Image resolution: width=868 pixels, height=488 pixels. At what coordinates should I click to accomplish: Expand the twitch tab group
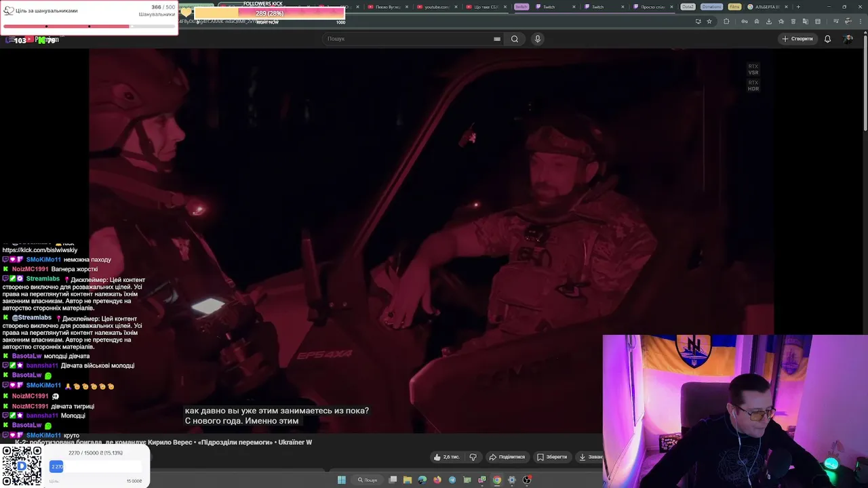pyautogui.click(x=521, y=7)
